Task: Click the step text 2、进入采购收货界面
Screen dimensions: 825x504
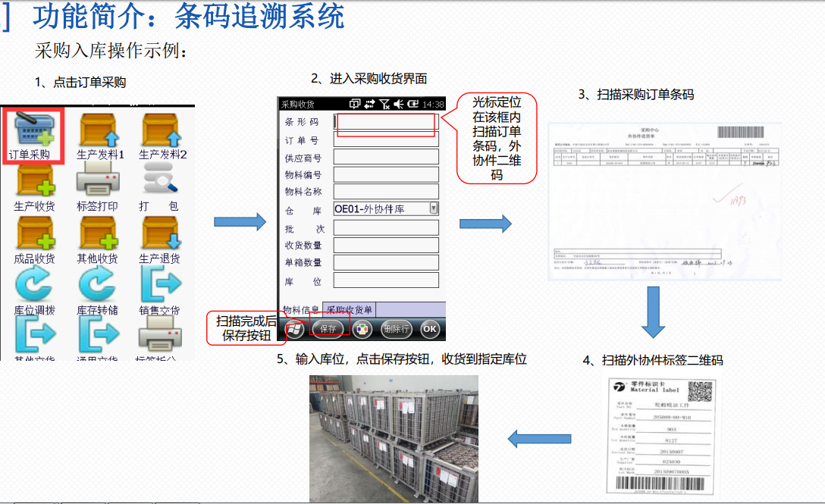Action: pyautogui.click(x=369, y=79)
